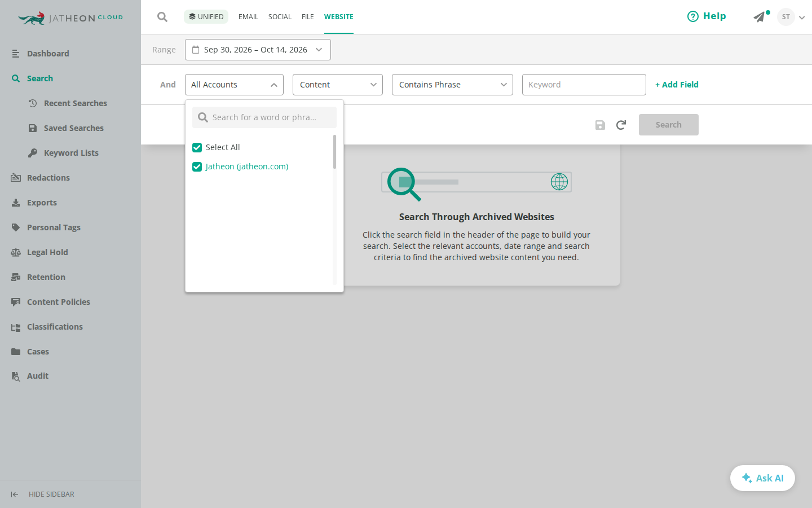Click the search magnifier icon in header
This screenshot has width=812, height=508.
pos(162,17)
